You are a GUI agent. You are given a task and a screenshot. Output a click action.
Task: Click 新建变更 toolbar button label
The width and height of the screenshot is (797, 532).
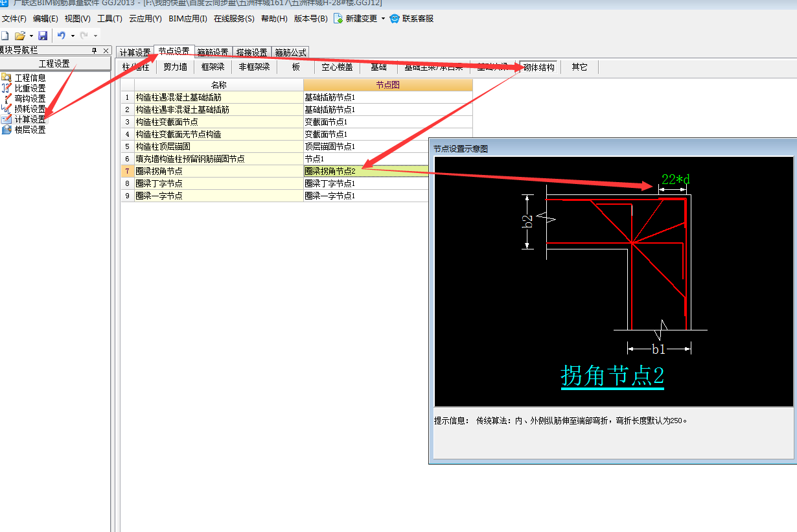361,19
